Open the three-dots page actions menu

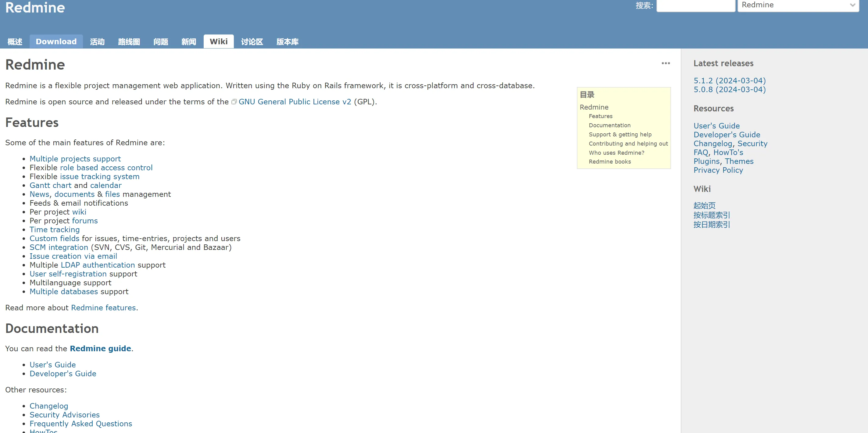click(x=666, y=63)
